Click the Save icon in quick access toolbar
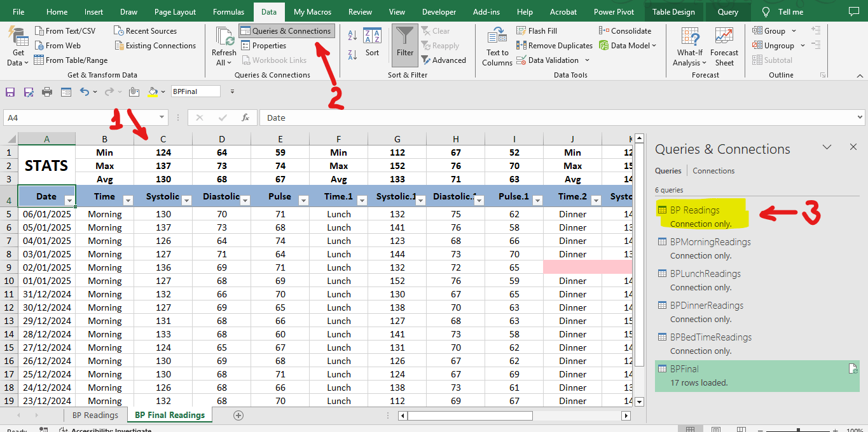868x432 pixels. pyautogui.click(x=10, y=91)
